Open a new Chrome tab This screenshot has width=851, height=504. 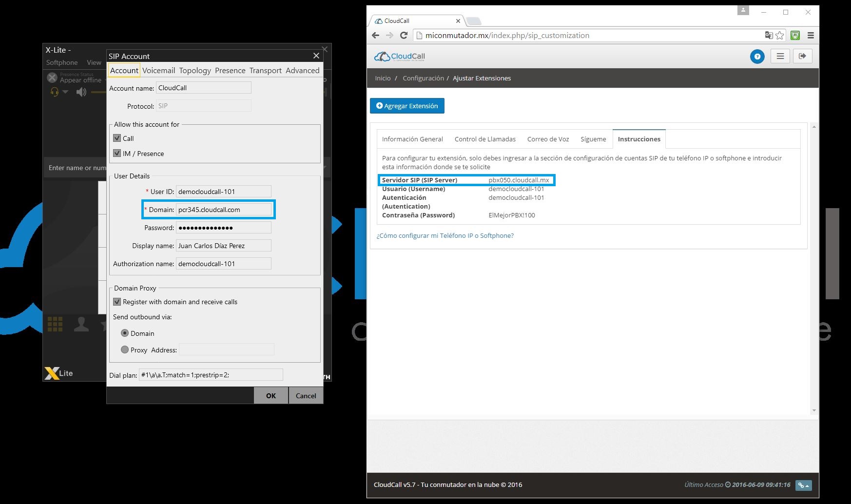pos(474,21)
